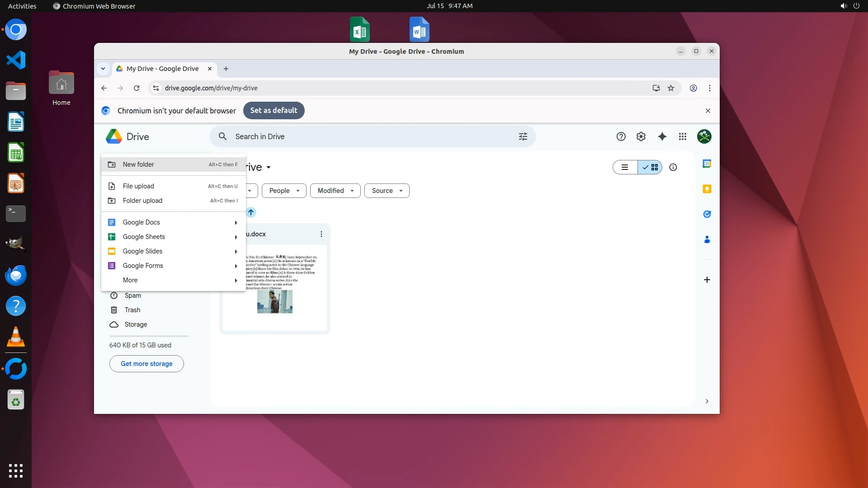Open Google Tasks side panel icon

(707, 214)
